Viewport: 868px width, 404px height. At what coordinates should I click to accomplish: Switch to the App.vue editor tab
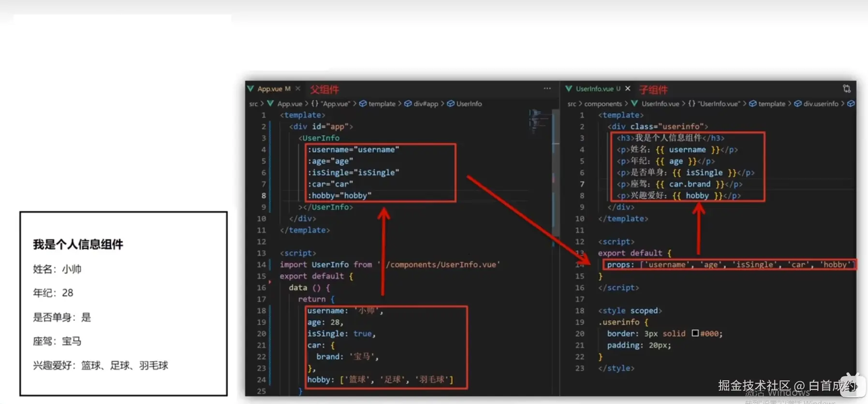274,89
